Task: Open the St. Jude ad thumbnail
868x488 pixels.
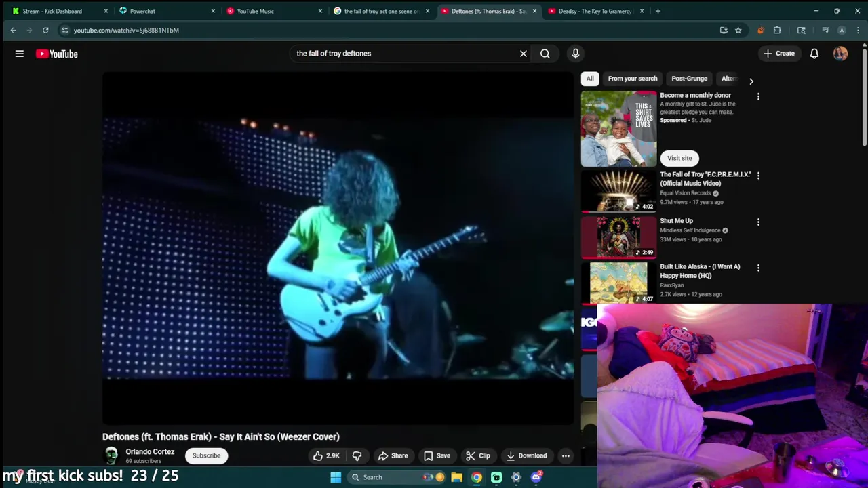Action: tap(619, 129)
